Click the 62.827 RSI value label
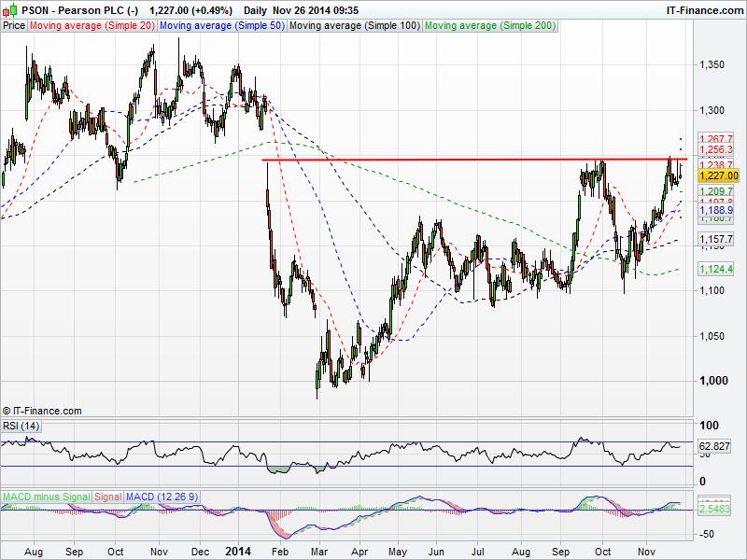The height and width of the screenshot is (560, 747). click(x=717, y=448)
